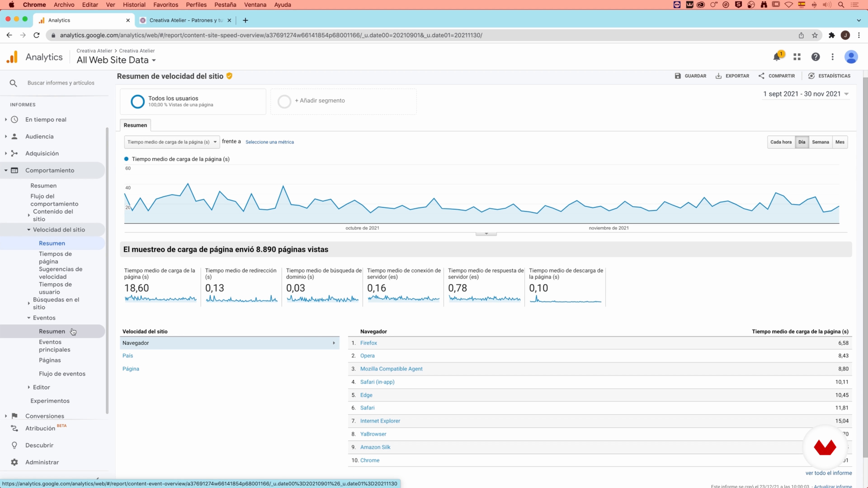Select the Resumen report tab
Screen dimensions: 868x488
point(135,125)
